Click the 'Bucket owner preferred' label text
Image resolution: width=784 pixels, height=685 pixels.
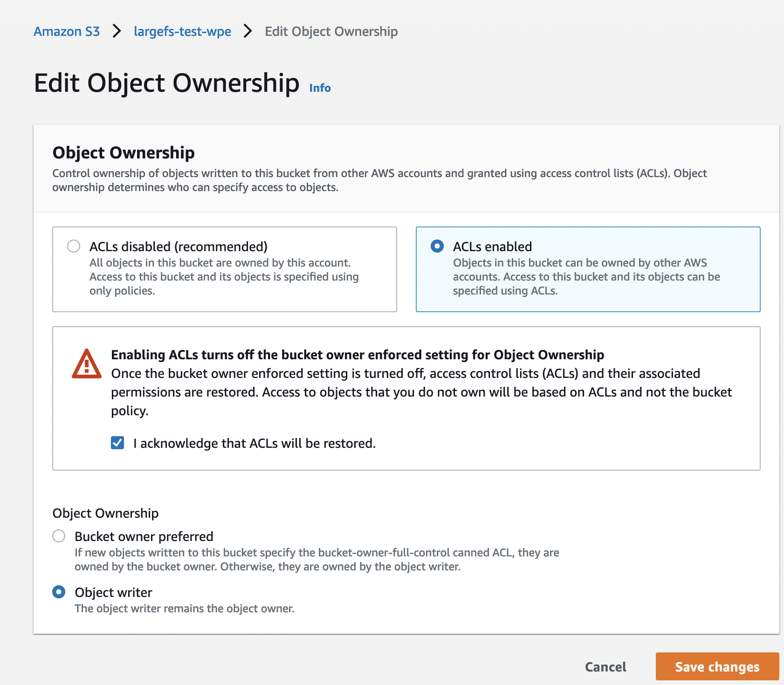pyautogui.click(x=144, y=536)
